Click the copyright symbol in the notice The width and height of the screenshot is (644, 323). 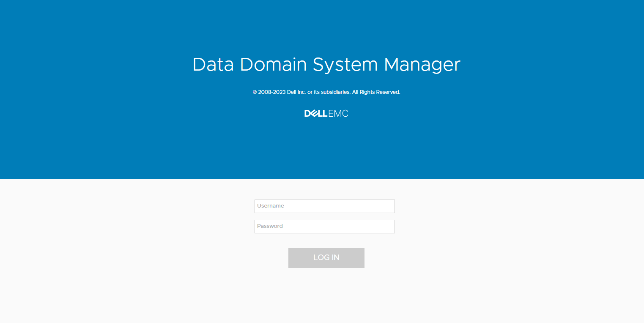[x=255, y=92]
